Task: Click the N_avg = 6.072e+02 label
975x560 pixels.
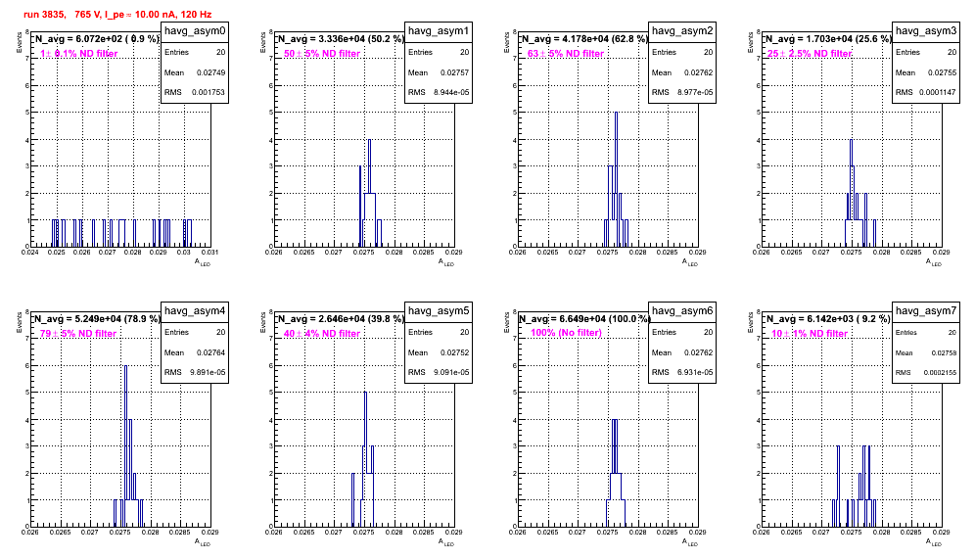Action: 97,39
